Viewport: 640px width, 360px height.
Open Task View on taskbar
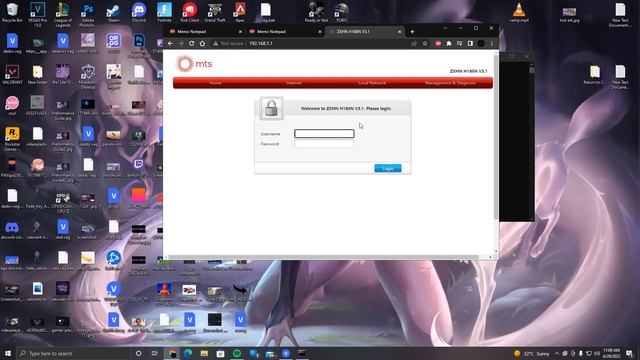(155, 353)
